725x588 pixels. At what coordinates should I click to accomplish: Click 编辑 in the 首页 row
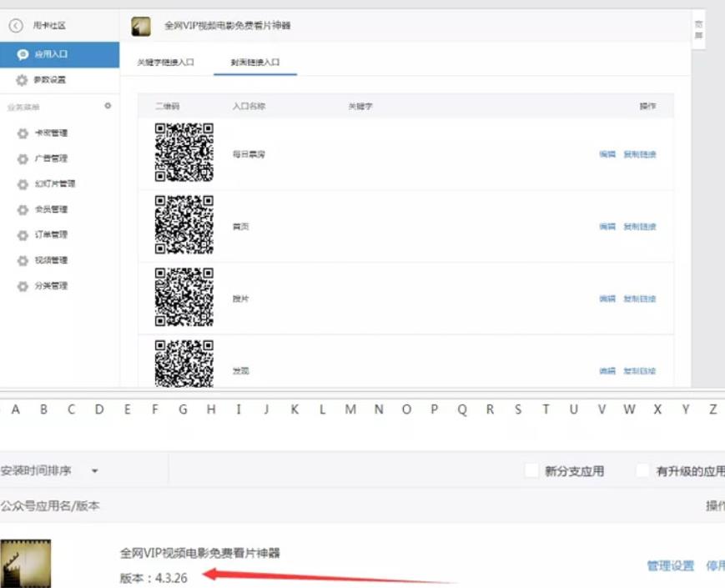pyautogui.click(x=607, y=227)
